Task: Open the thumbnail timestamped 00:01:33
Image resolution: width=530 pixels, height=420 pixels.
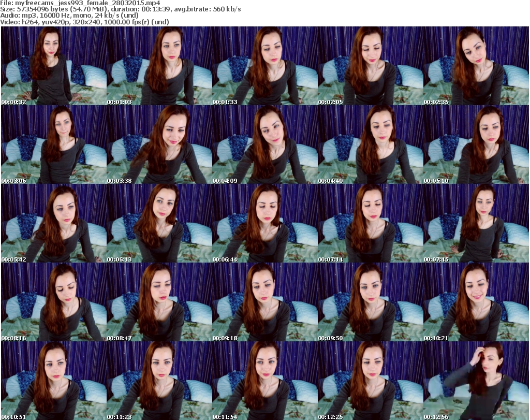Action: coord(265,66)
